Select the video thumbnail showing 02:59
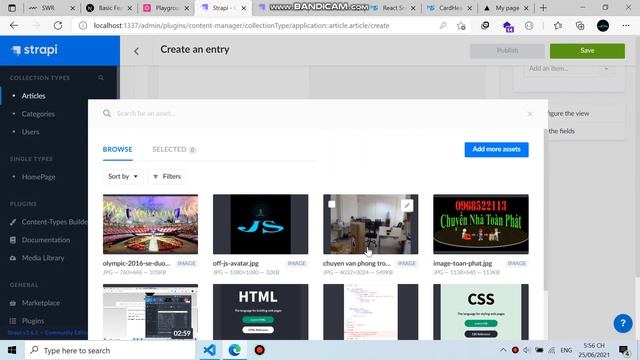Screen dimensions: 640x360 pos(150,312)
